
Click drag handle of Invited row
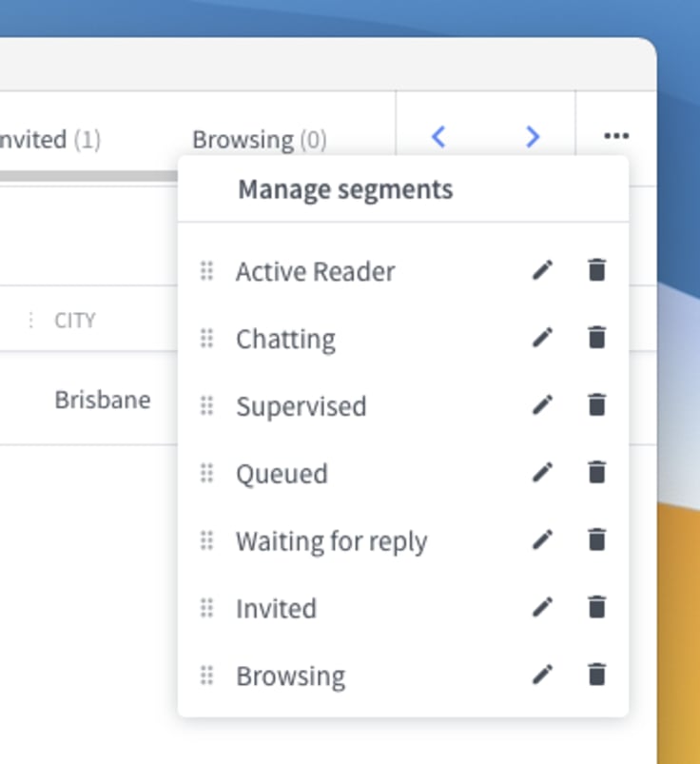coord(207,608)
